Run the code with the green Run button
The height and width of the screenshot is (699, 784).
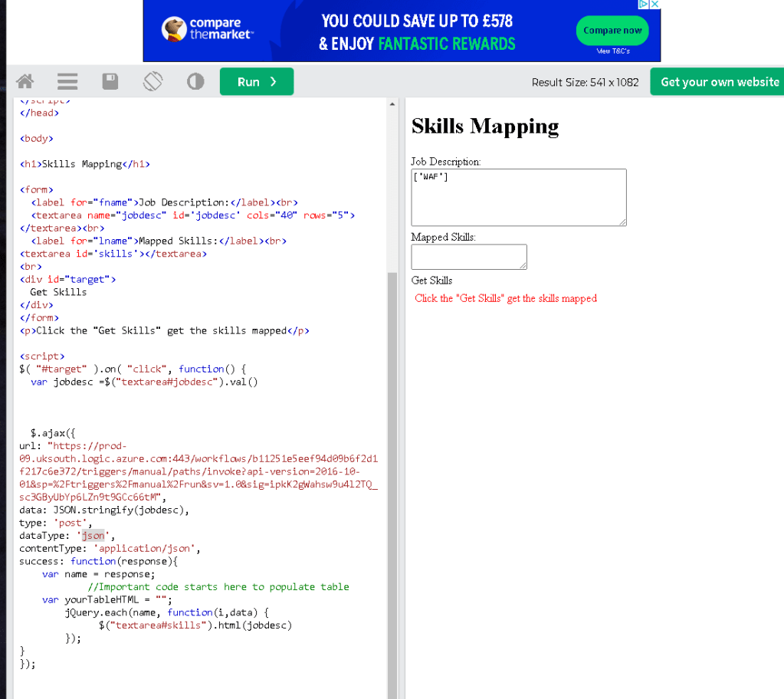pyautogui.click(x=257, y=81)
